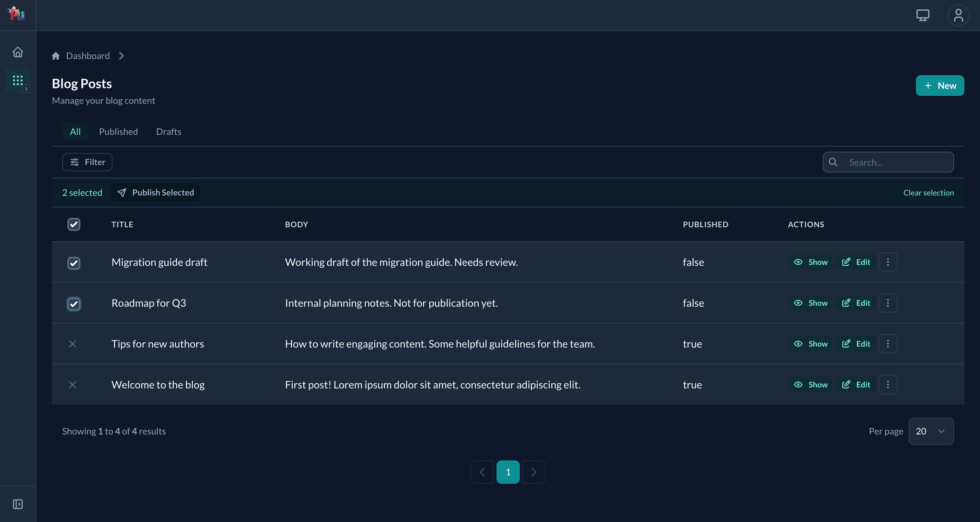Click the breadcrumb chevron after Dashboard
The height and width of the screenshot is (522, 980).
tap(121, 56)
